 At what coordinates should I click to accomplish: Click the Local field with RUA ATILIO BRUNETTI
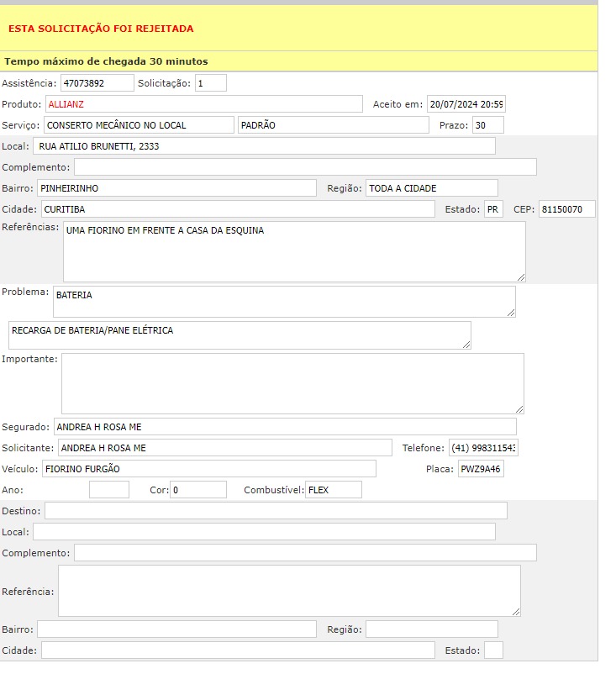[264, 146]
